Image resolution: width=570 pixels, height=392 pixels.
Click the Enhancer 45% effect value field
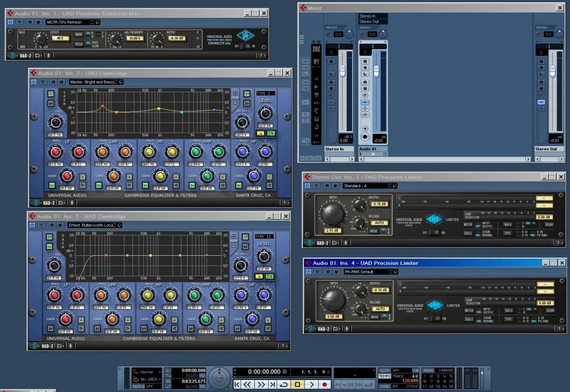(x=60, y=38)
